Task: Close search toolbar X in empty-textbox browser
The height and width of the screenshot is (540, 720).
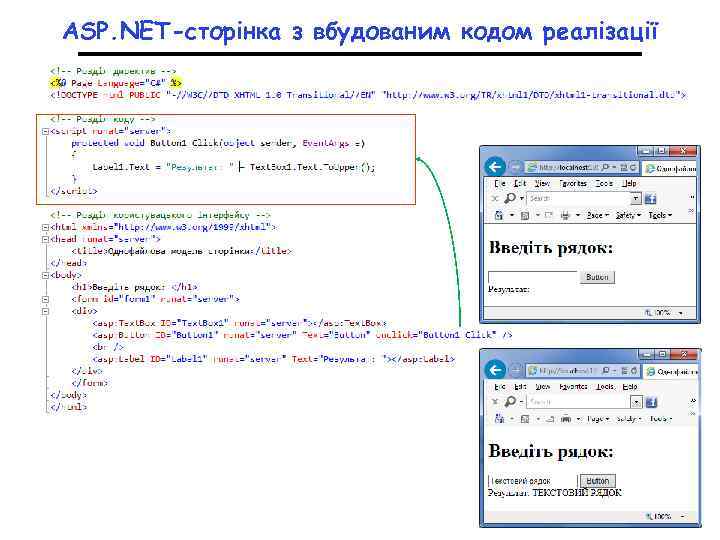Action: tap(495, 199)
